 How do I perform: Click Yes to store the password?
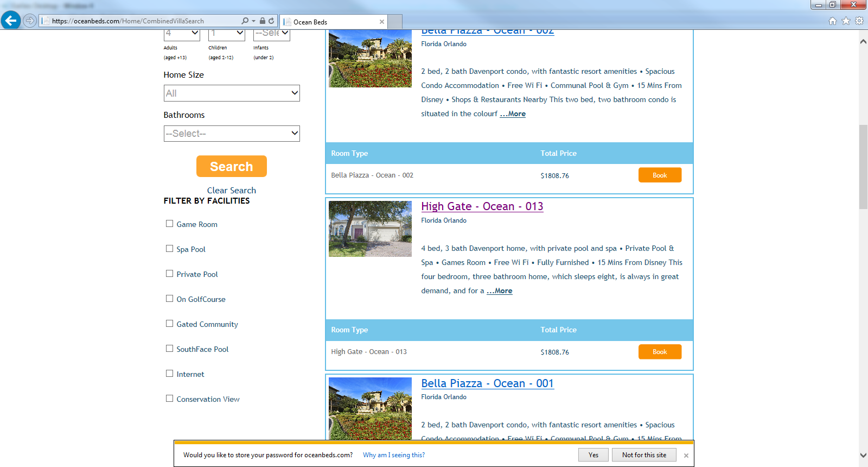pyautogui.click(x=593, y=455)
